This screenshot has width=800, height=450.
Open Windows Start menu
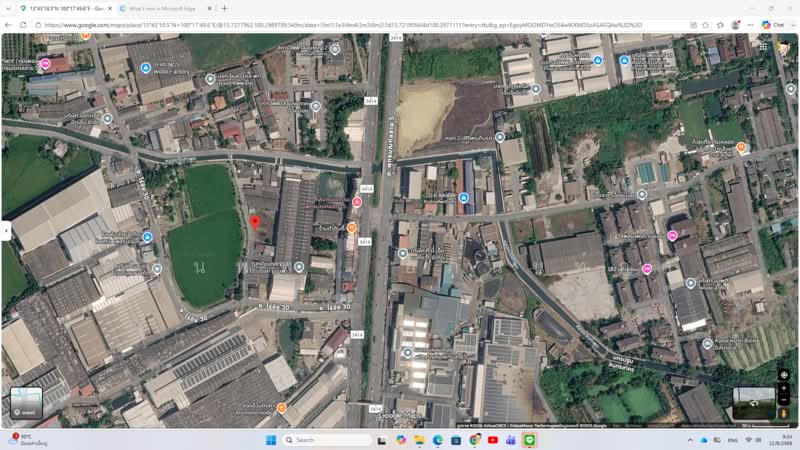coord(271,440)
